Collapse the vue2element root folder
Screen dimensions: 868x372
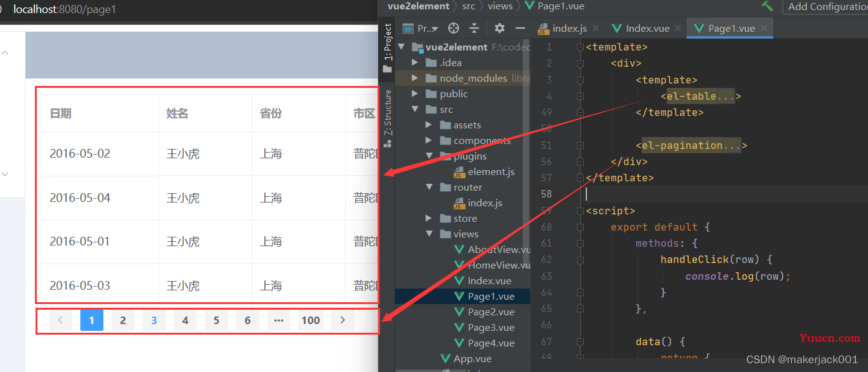(401, 47)
